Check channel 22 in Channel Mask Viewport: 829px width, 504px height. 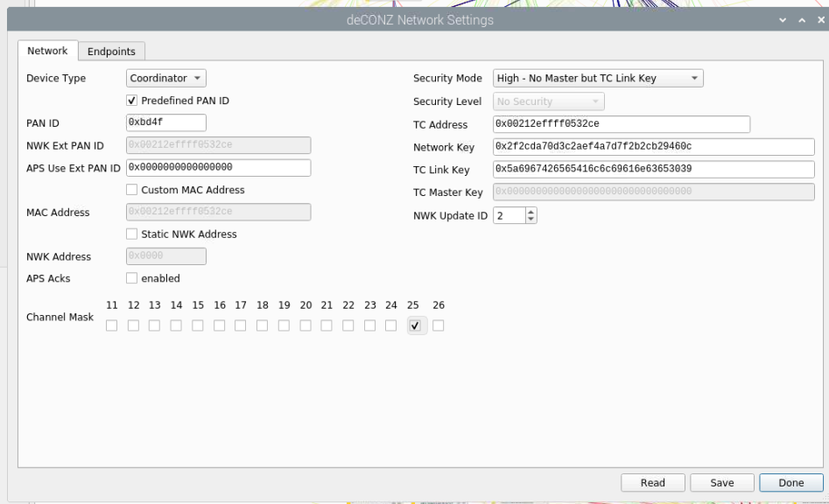click(x=348, y=326)
